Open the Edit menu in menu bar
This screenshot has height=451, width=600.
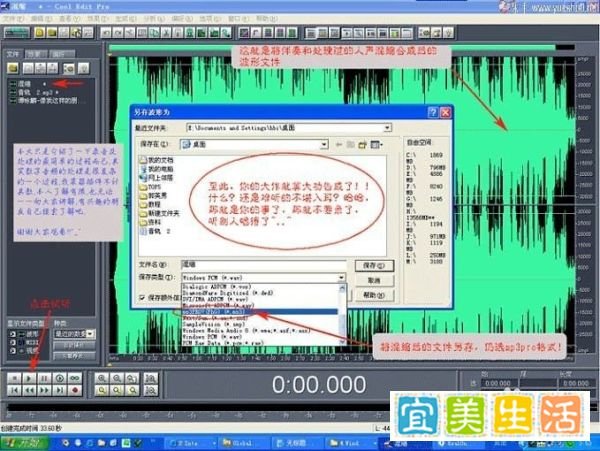pos(41,18)
